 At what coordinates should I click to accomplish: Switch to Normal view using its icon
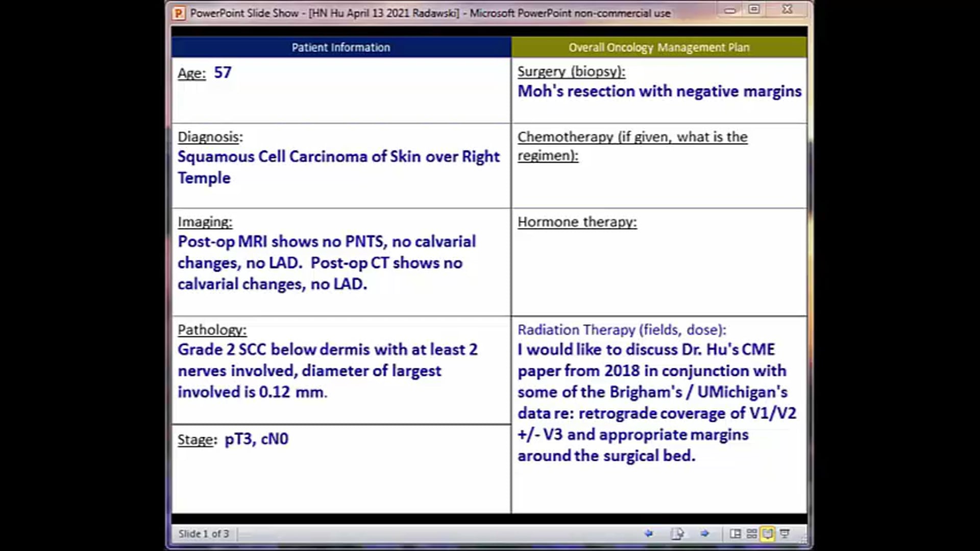(x=735, y=534)
